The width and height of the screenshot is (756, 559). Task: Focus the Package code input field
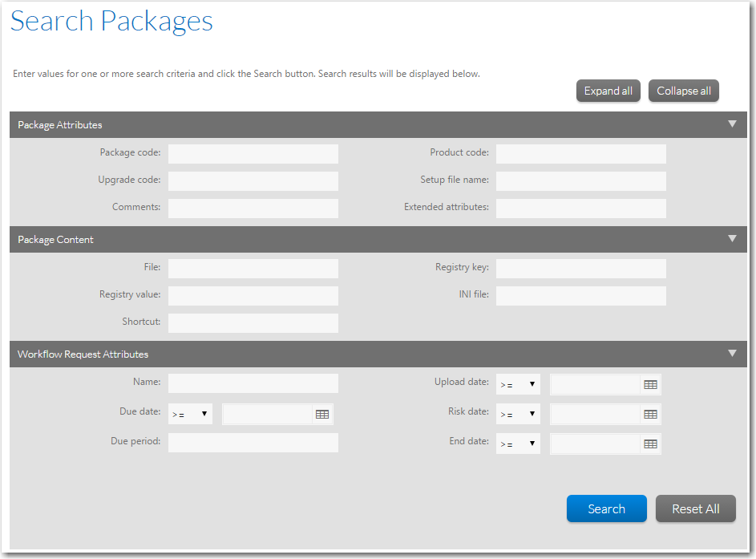tap(253, 154)
